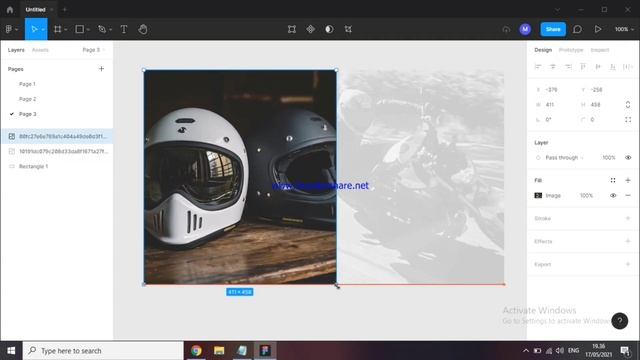Click independent corners icon
The height and width of the screenshot is (360, 640).
pyautogui.click(x=628, y=120)
